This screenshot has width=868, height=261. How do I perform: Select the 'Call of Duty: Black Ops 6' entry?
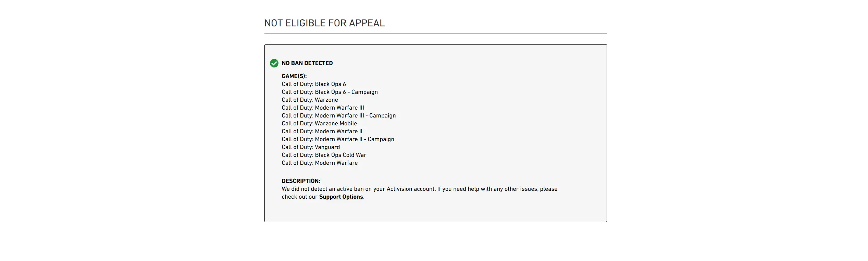pyautogui.click(x=313, y=84)
